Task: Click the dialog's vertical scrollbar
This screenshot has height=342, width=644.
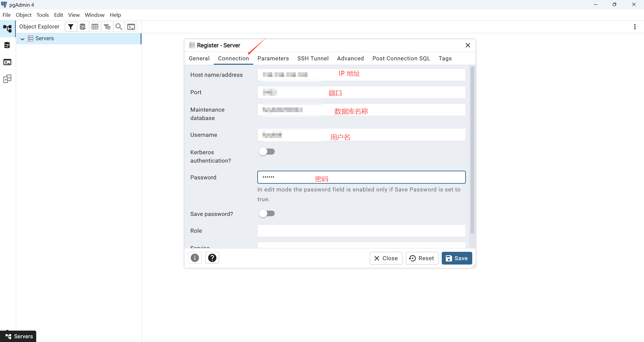Action: point(472,150)
